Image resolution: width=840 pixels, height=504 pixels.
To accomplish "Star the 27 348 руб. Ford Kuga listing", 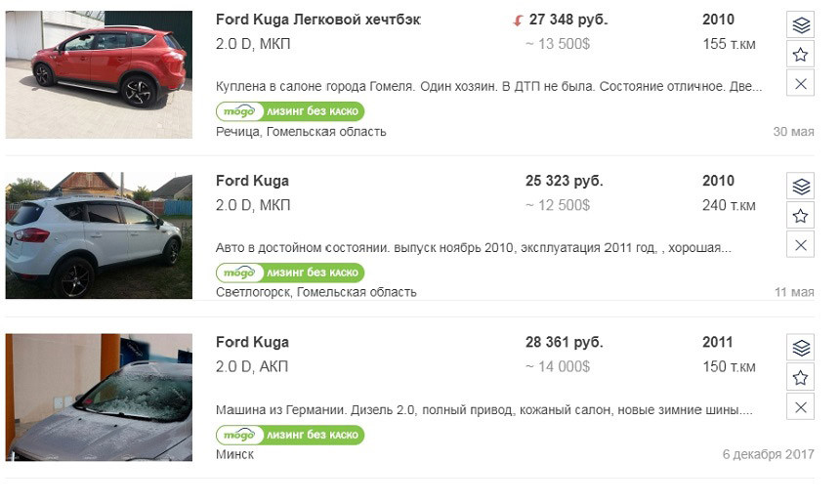I will click(801, 55).
